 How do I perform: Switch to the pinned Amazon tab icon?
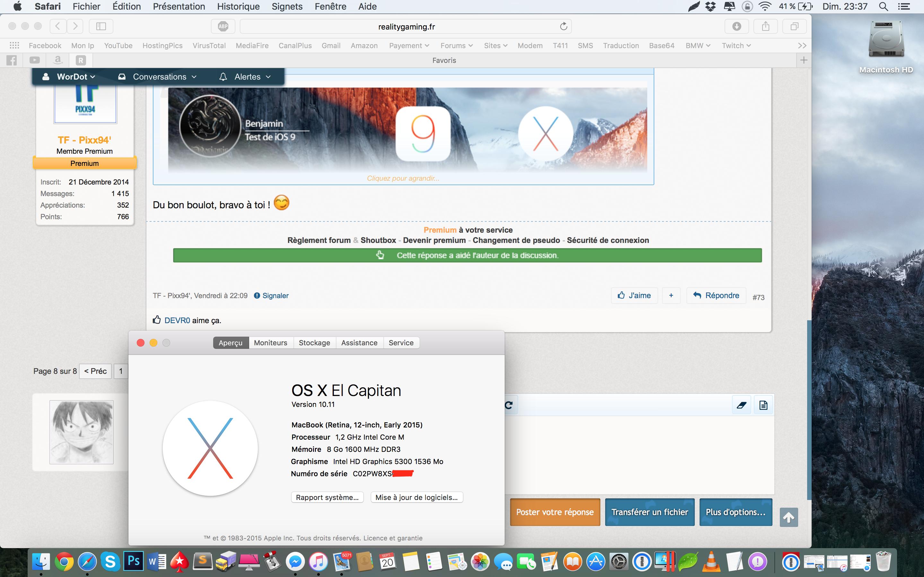coord(58,60)
